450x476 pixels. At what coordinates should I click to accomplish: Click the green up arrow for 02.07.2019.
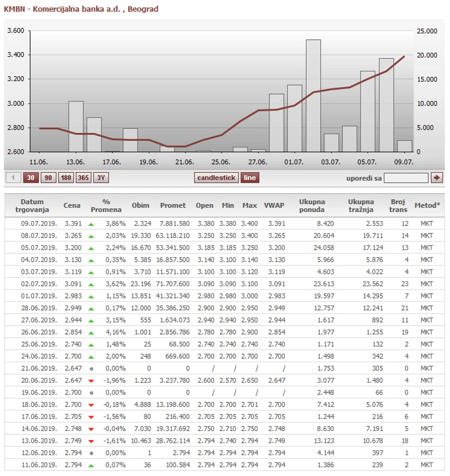point(91,285)
